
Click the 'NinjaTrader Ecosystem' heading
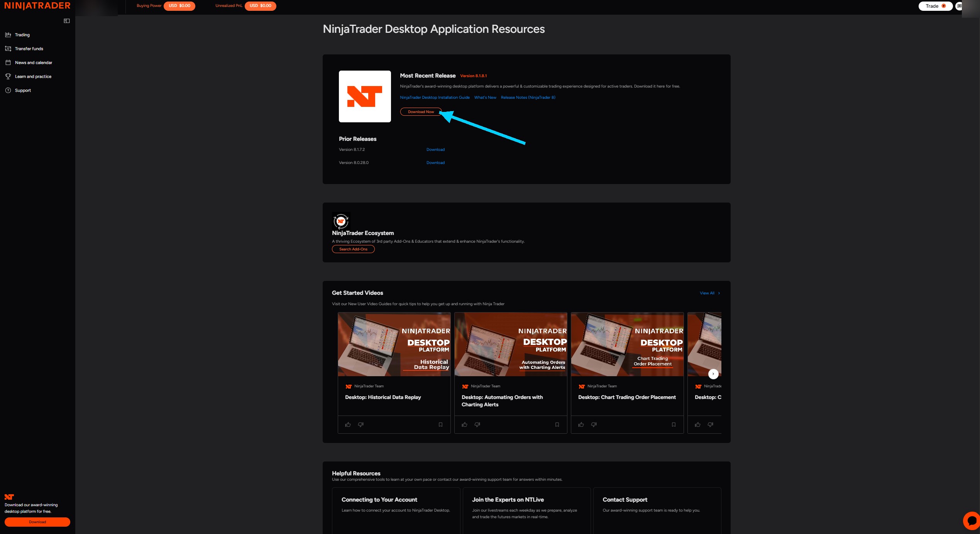(363, 233)
